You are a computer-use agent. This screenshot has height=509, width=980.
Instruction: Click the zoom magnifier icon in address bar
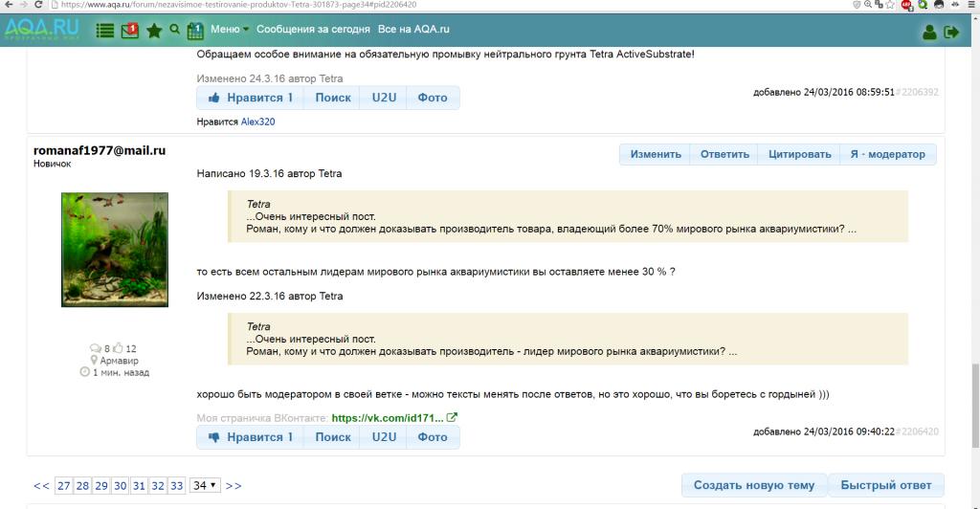coord(868,5)
